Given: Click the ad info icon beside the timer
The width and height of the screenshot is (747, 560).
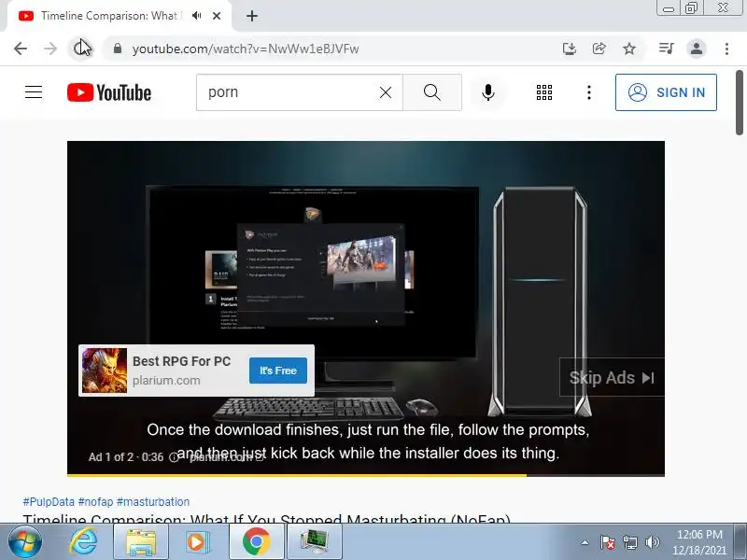Looking at the screenshot, I should (x=174, y=457).
